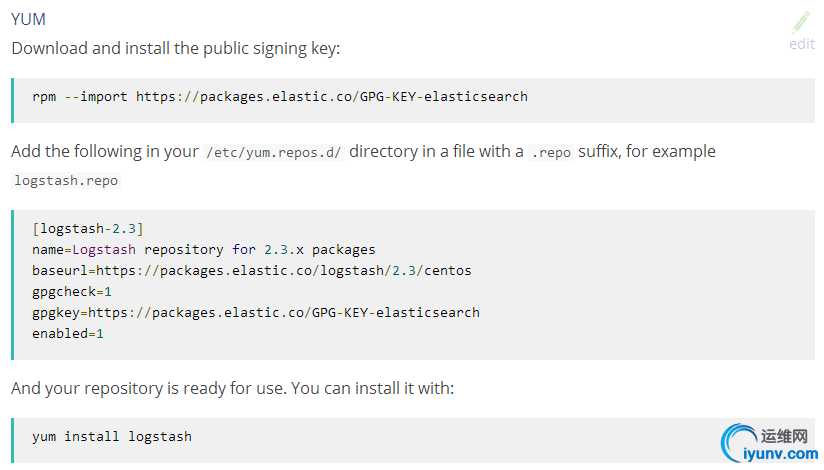Click "And your repository is ready" sentence

click(x=232, y=387)
